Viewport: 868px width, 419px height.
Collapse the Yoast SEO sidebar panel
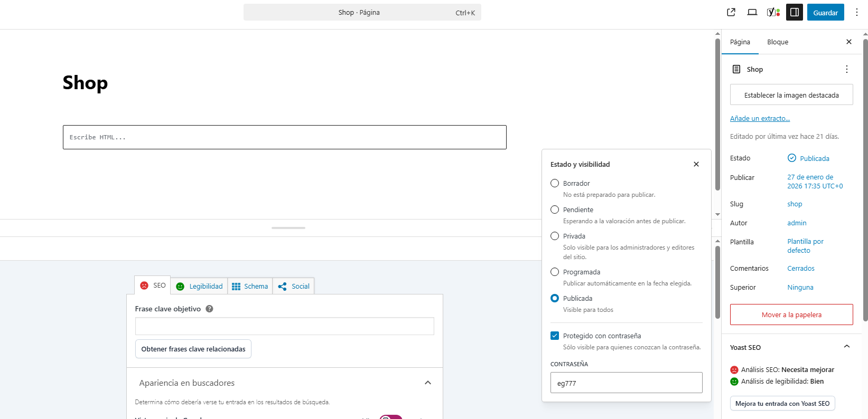(x=847, y=347)
